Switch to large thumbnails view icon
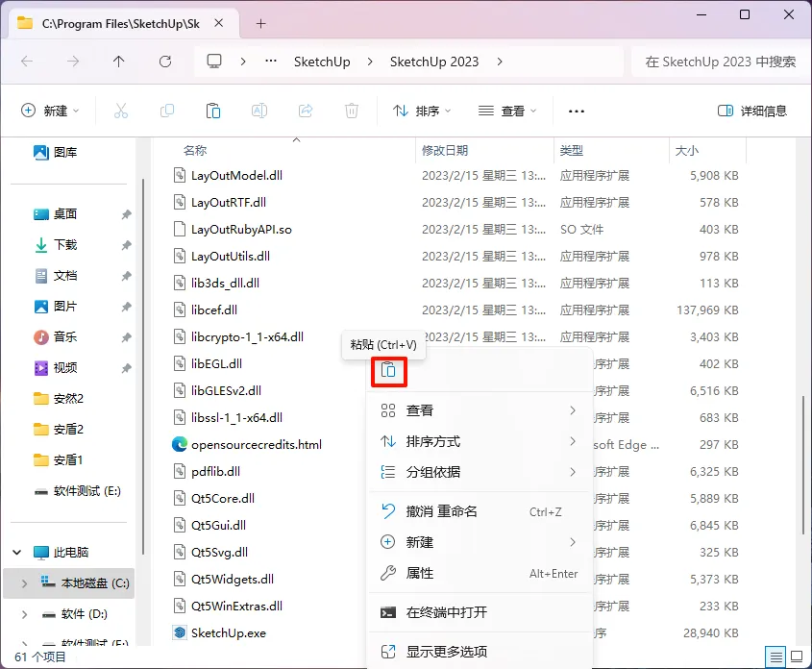812x669 pixels. (x=797, y=657)
